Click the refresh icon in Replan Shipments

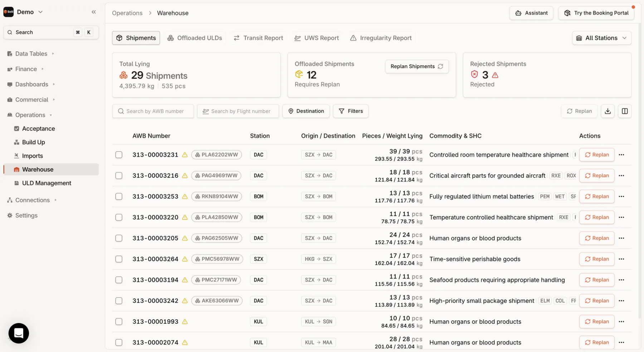tap(440, 66)
